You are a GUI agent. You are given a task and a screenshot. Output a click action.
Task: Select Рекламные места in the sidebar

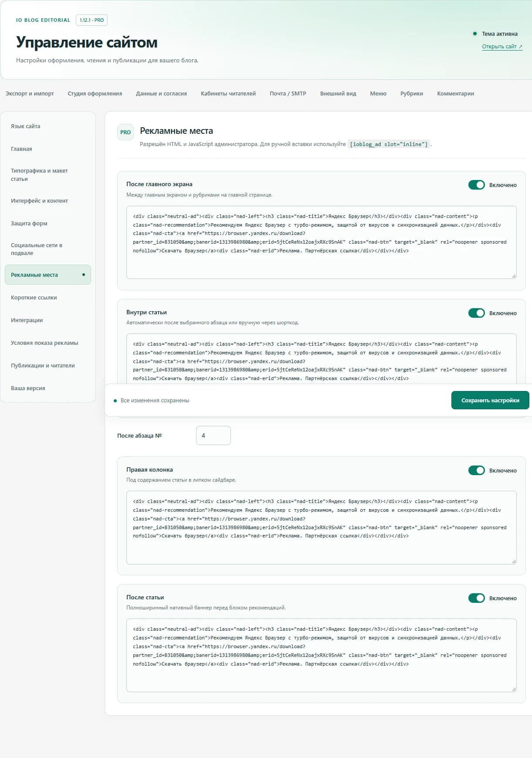[48, 275]
